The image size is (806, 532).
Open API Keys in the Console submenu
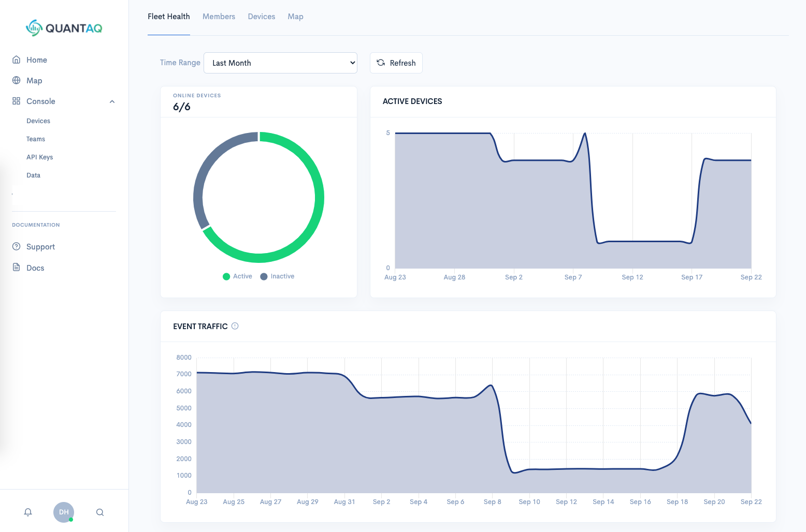[40, 157]
